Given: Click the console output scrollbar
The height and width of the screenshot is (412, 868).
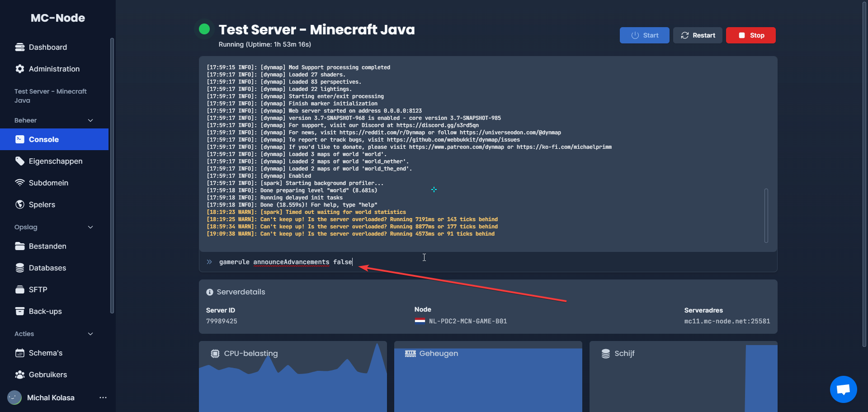Looking at the screenshot, I should pyautogui.click(x=766, y=216).
